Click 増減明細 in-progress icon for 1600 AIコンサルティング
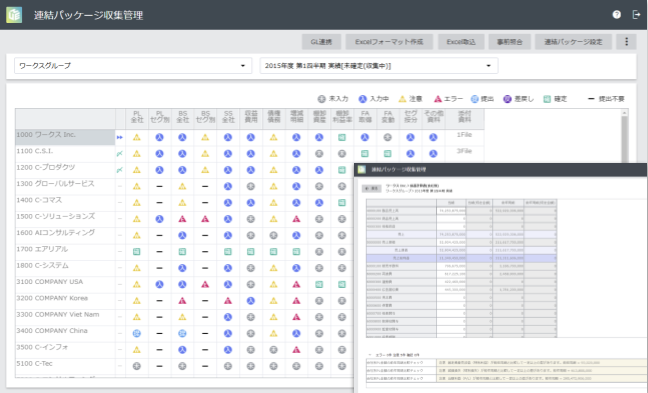The width and height of the screenshot is (648, 393). click(296, 236)
